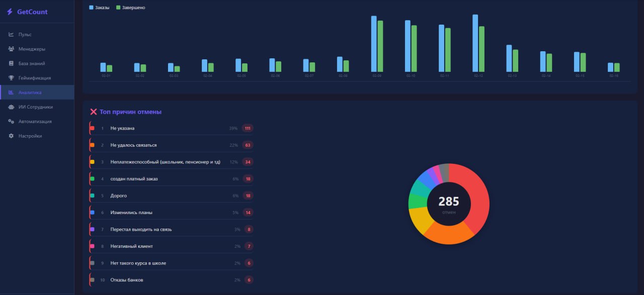Toggle the Завершено legend series
The image size is (644, 295).
(x=130, y=8)
